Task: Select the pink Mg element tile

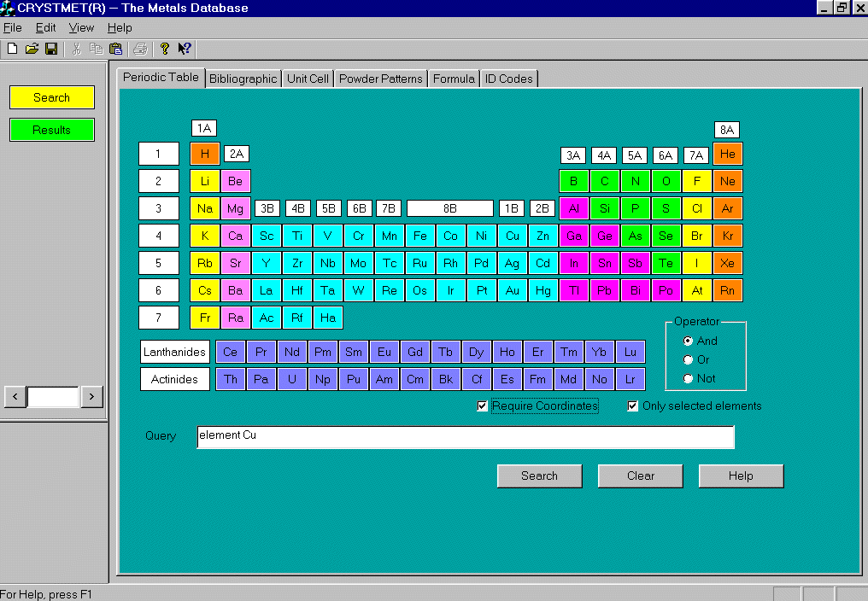Action: [235, 208]
